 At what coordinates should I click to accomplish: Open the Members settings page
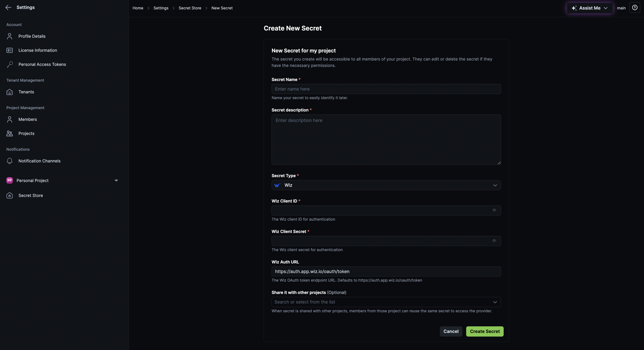point(27,120)
